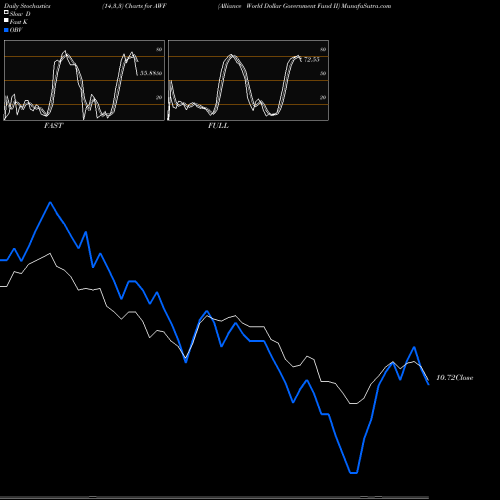Click the 'Fast K' legend label
Viewport: 500px width, 500px height.
click(19, 22)
